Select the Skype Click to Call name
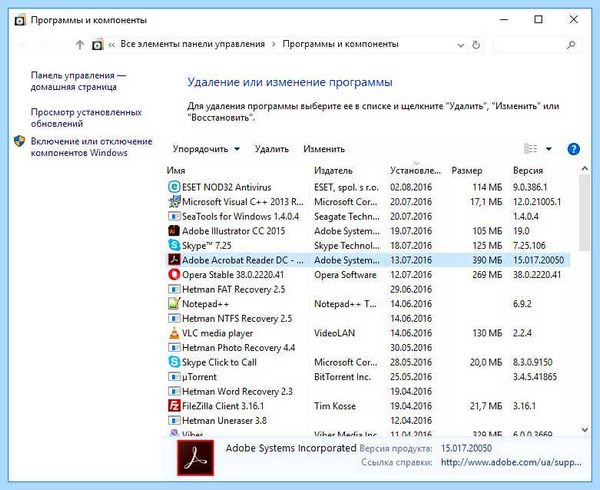 pos(219,362)
